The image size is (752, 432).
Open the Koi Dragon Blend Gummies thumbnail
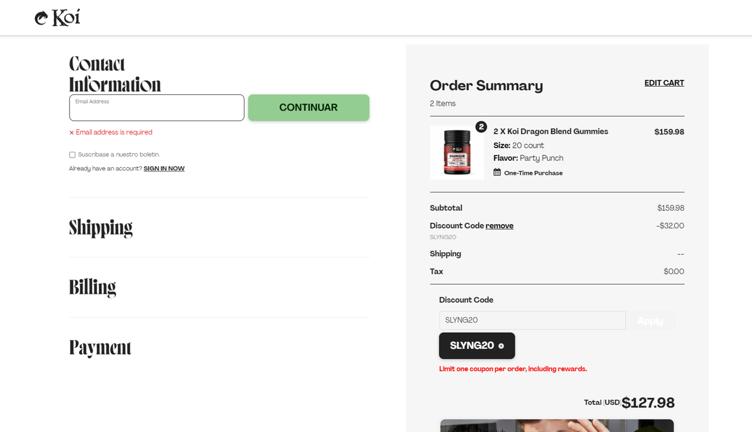(x=456, y=152)
